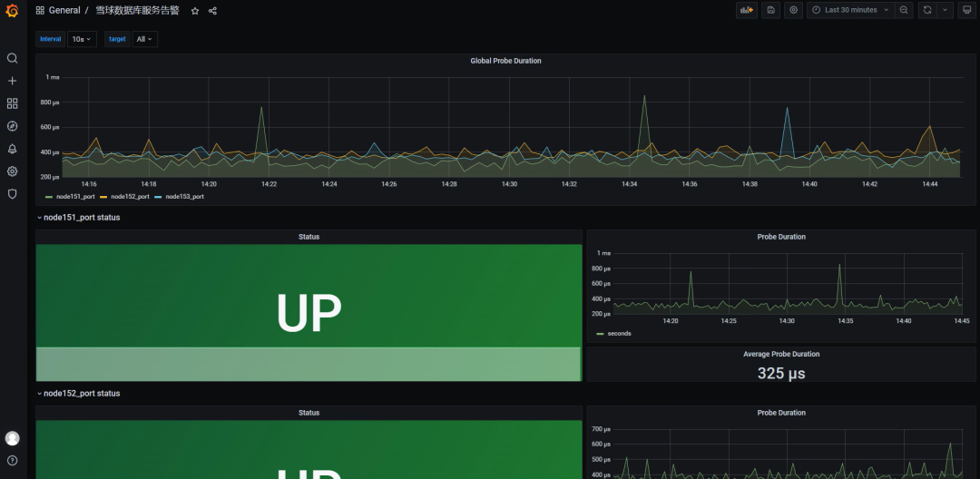
Task: Mark dashboard as favorite with star
Action: coord(195,11)
